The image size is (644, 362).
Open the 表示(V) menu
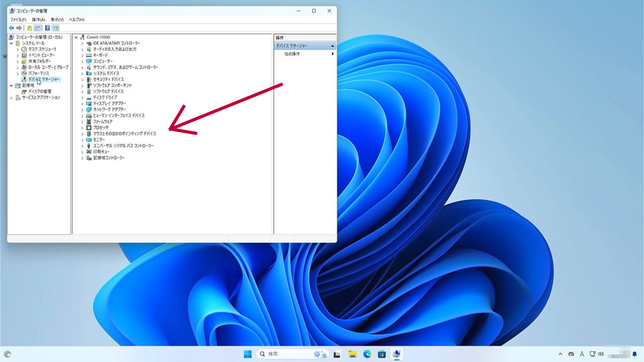point(58,19)
